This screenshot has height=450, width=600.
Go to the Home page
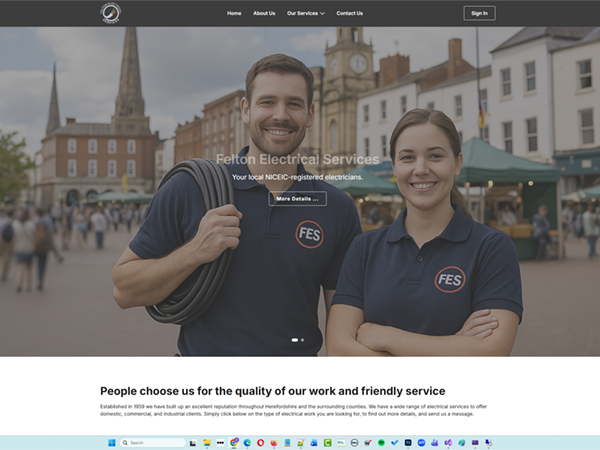tap(234, 13)
